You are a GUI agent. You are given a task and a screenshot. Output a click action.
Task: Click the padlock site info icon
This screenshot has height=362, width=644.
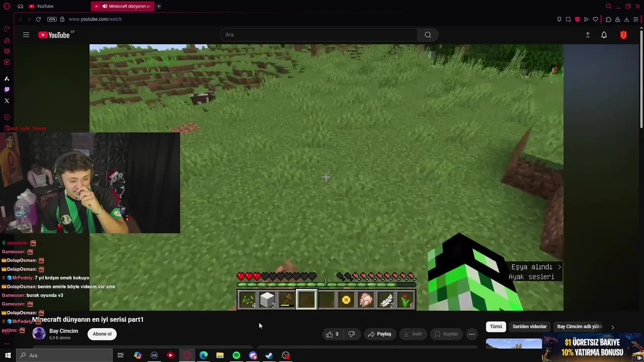[x=62, y=19]
